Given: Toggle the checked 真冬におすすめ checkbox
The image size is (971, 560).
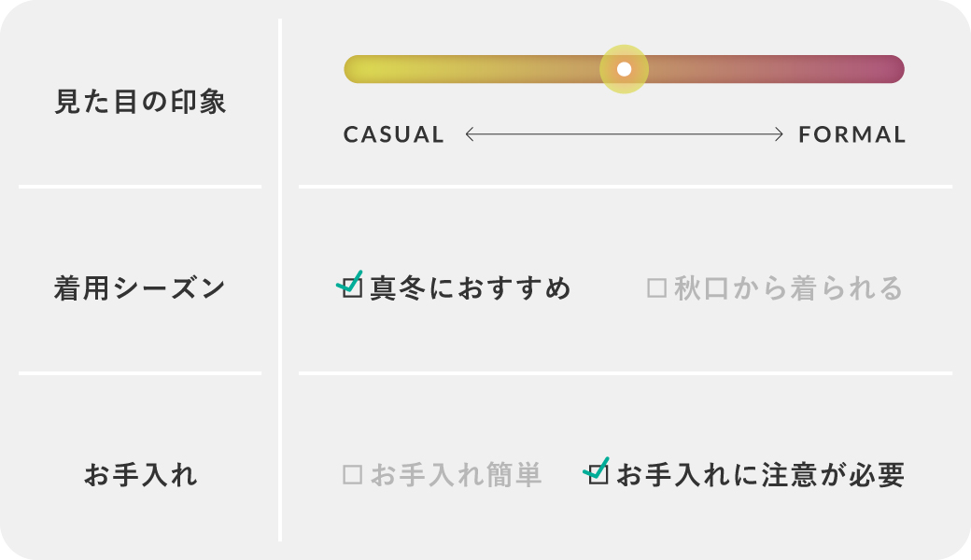Looking at the screenshot, I should click(x=352, y=287).
